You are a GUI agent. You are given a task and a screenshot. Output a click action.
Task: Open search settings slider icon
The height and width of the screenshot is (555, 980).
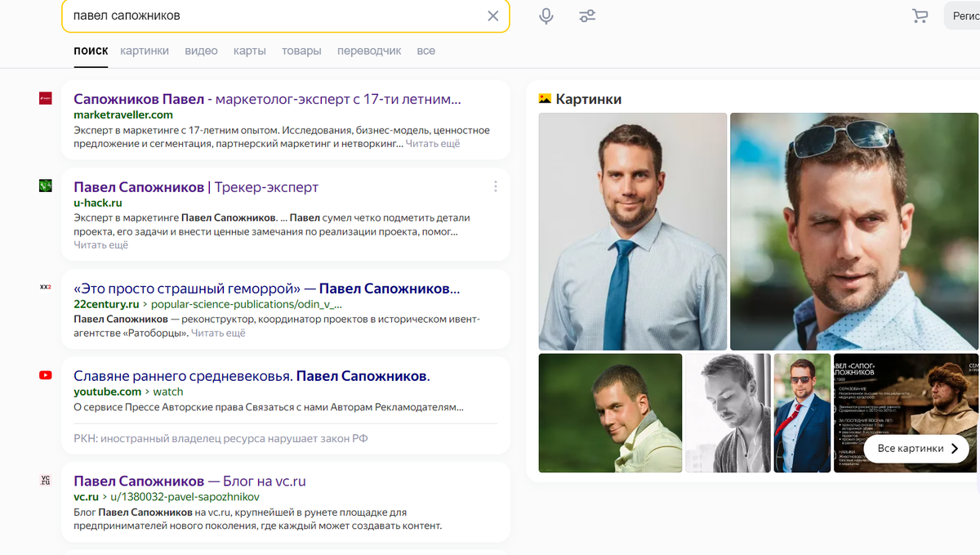587,16
